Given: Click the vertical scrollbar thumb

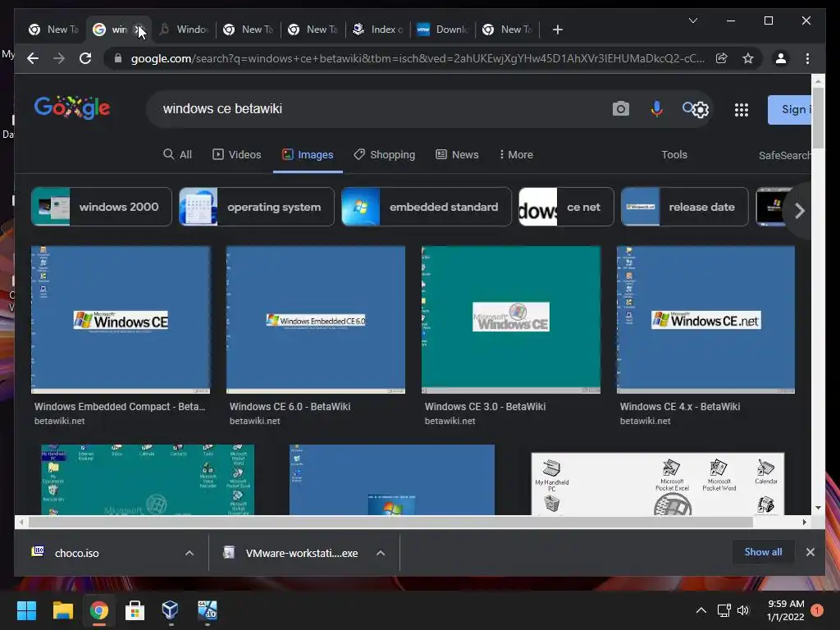Looking at the screenshot, I should coord(818,118).
